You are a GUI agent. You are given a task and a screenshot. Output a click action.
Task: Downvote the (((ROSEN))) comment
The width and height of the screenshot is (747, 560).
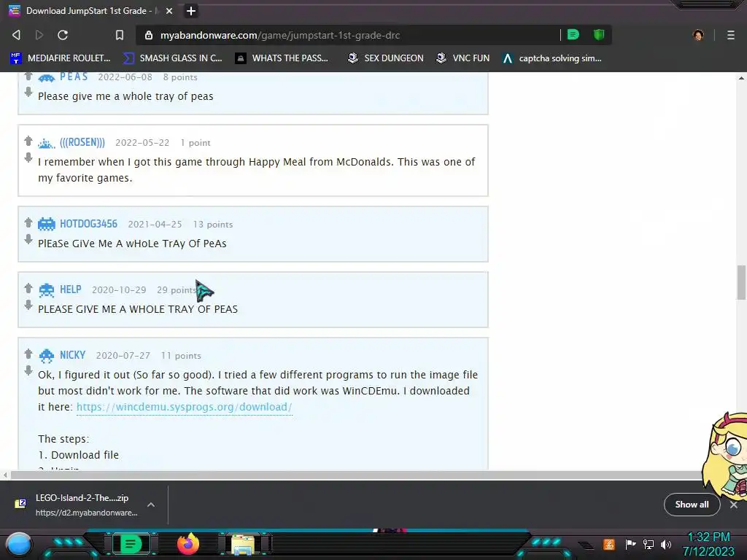28,157
